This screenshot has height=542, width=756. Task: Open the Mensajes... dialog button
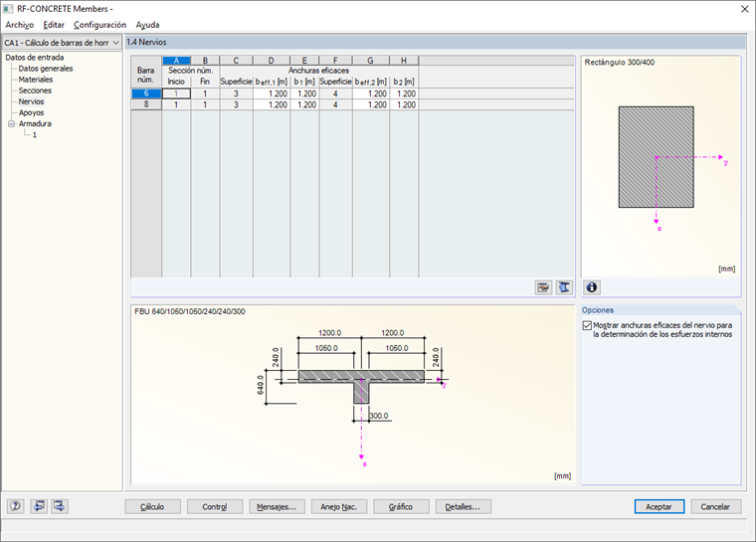(277, 507)
